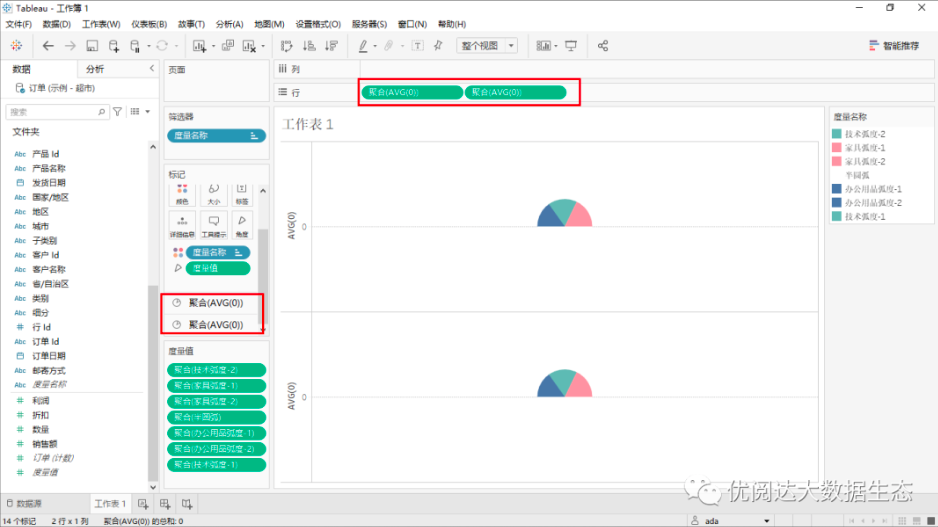
Task: Open the 分析(A) menu
Action: 229,23
